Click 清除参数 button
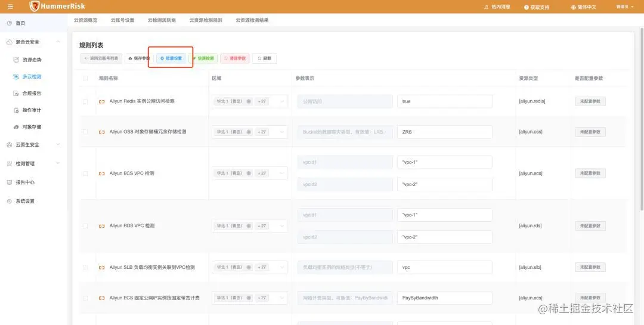This screenshot has height=325, width=644. tap(235, 58)
